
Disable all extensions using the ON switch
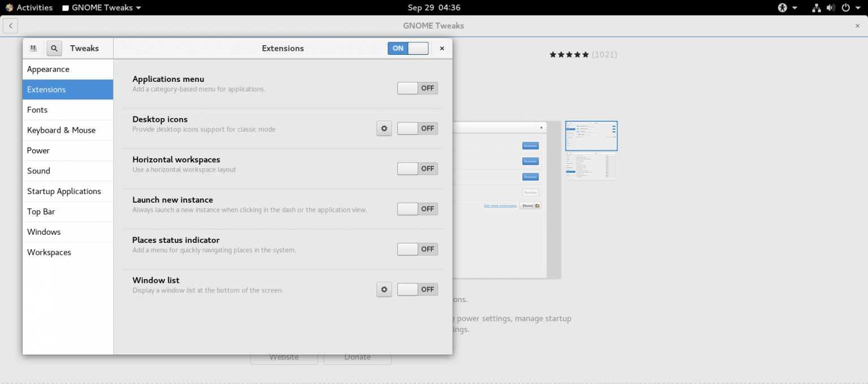(408, 48)
